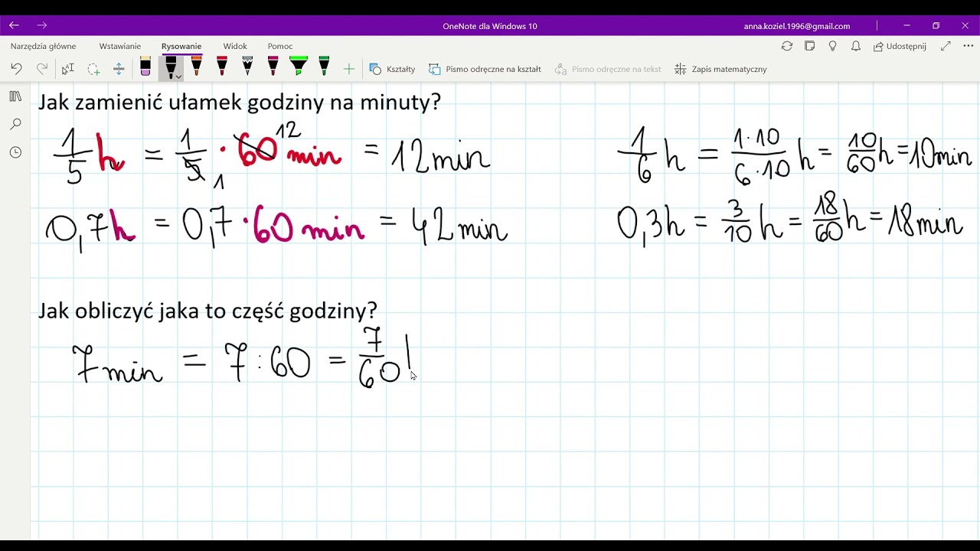Enter full screen mode with diagonal arrows icon
This screenshot has width=980, height=551.
pos(946,46)
